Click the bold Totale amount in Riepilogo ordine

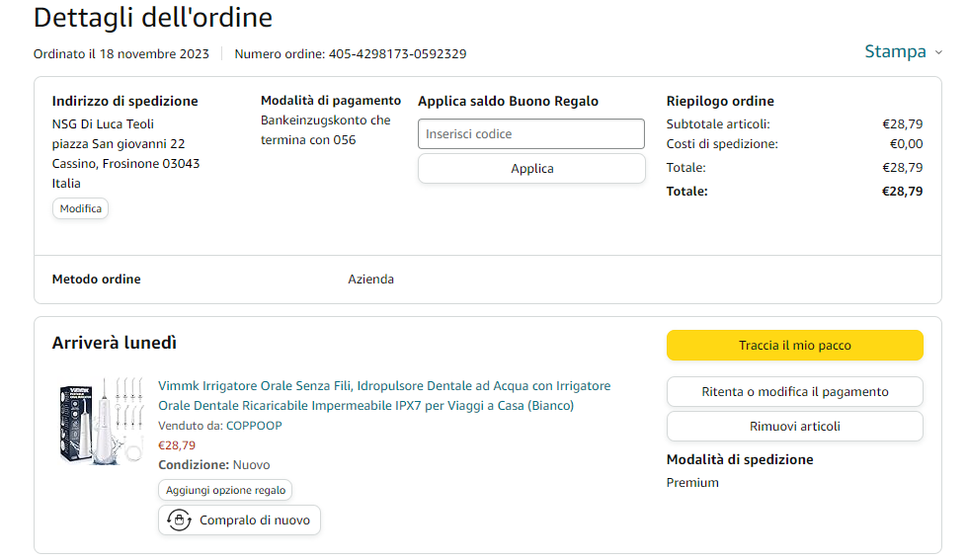coord(902,192)
